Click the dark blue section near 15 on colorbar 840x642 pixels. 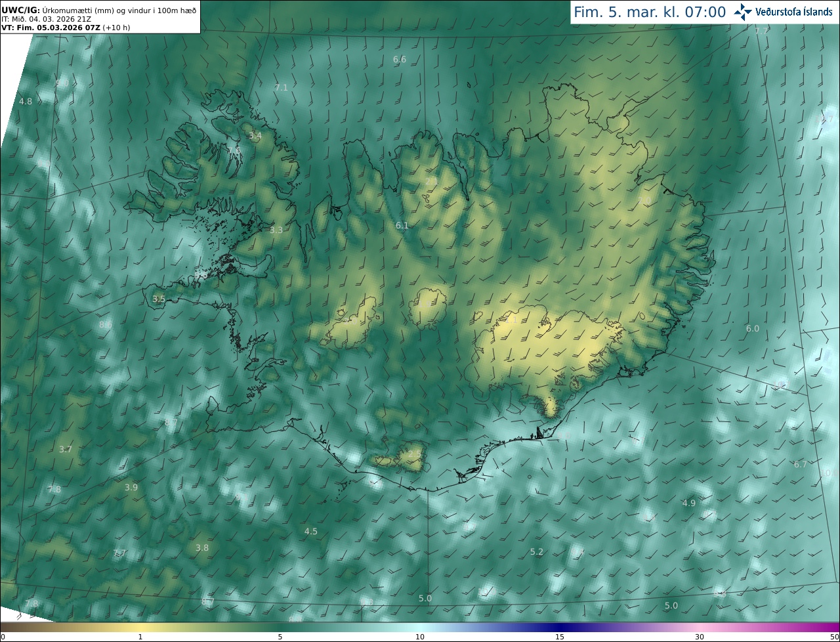coord(559,628)
